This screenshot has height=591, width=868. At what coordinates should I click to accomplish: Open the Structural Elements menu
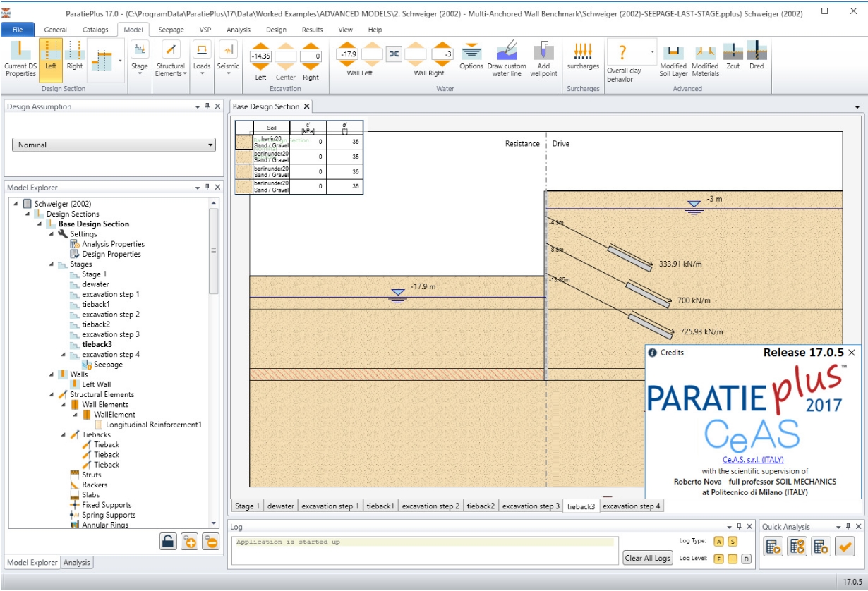171,59
